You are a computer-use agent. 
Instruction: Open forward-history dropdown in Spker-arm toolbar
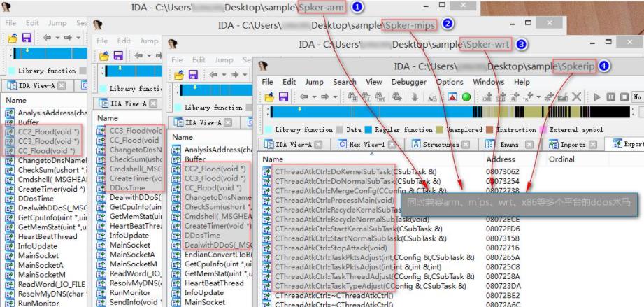point(78,38)
